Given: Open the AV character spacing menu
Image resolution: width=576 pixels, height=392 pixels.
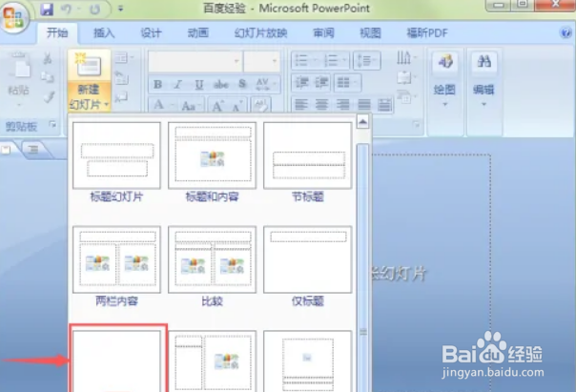Looking at the screenshot, I should 265,85.
